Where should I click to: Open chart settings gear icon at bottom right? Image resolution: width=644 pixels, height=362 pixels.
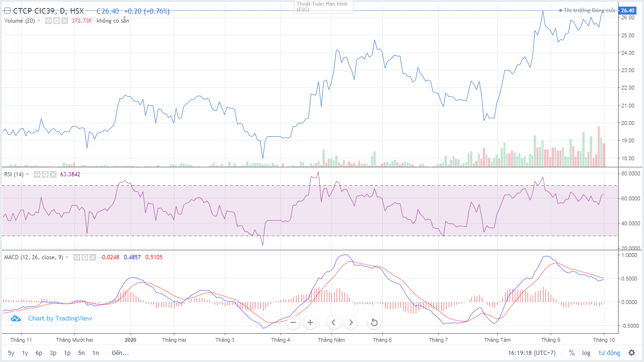[632, 353]
